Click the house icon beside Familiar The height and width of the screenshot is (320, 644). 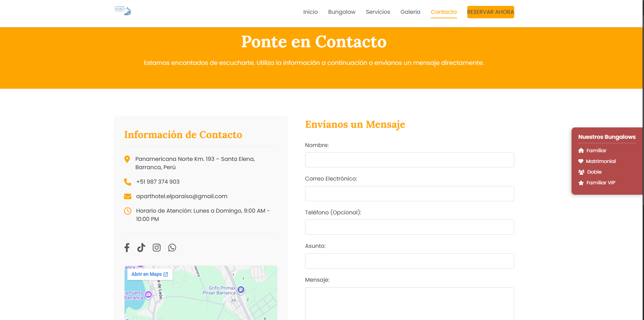(581, 151)
